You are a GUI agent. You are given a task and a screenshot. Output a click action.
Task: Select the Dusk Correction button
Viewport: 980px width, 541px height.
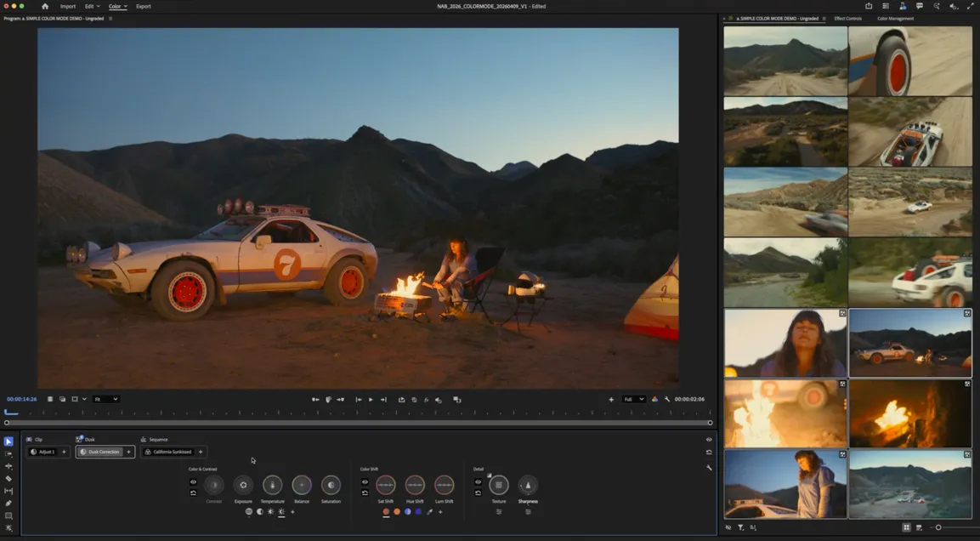[104, 452]
